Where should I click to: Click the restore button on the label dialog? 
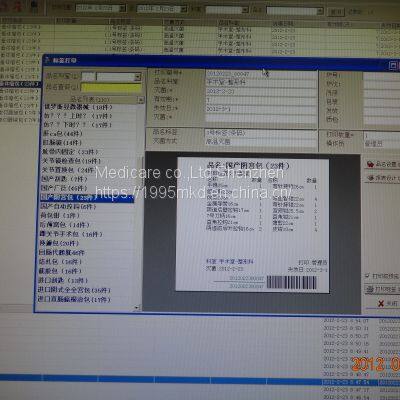[x=393, y=65]
